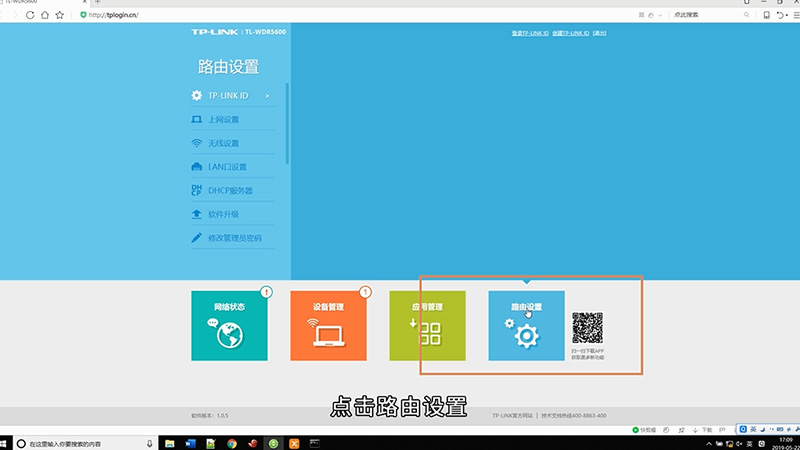Image resolution: width=800 pixels, height=450 pixels.
Task: Click the 修改管理员密码 pencil icon
Action: point(196,238)
